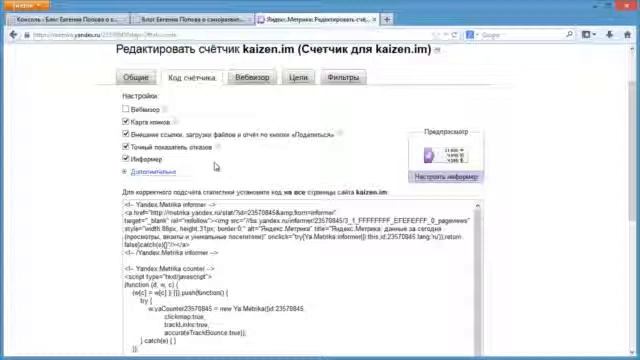Viewport: 640px width, 360px height.
Task: Open the Фильтры tab
Action: tap(343, 77)
